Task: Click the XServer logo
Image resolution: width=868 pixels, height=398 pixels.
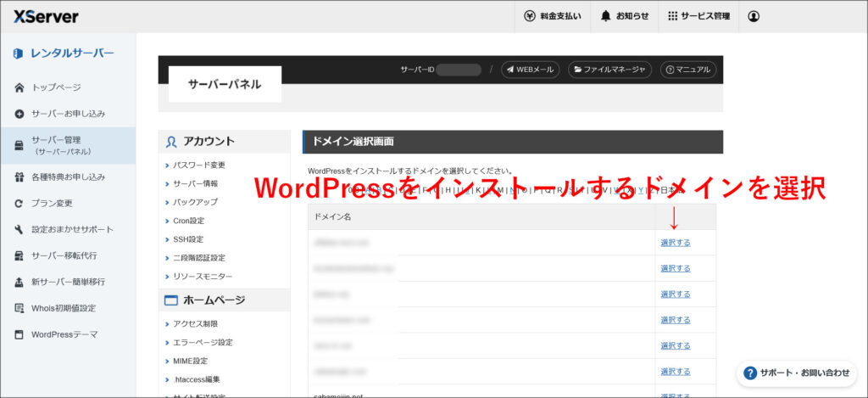Action: pyautogui.click(x=46, y=16)
